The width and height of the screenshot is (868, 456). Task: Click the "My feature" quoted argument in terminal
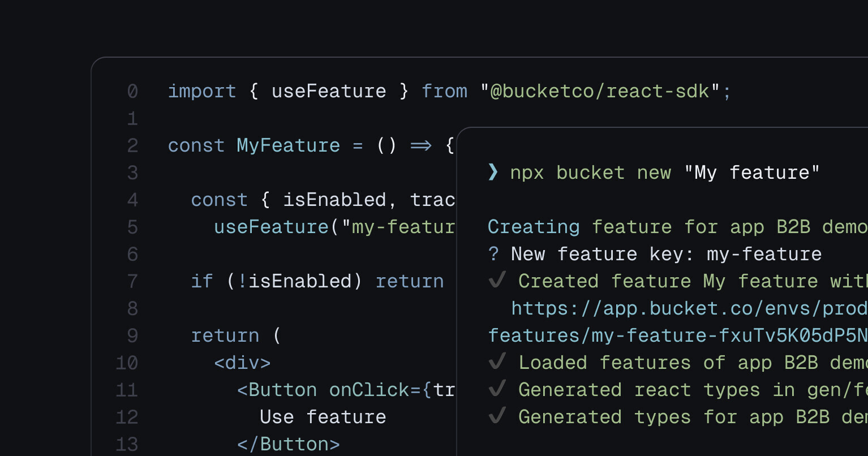[x=752, y=173]
